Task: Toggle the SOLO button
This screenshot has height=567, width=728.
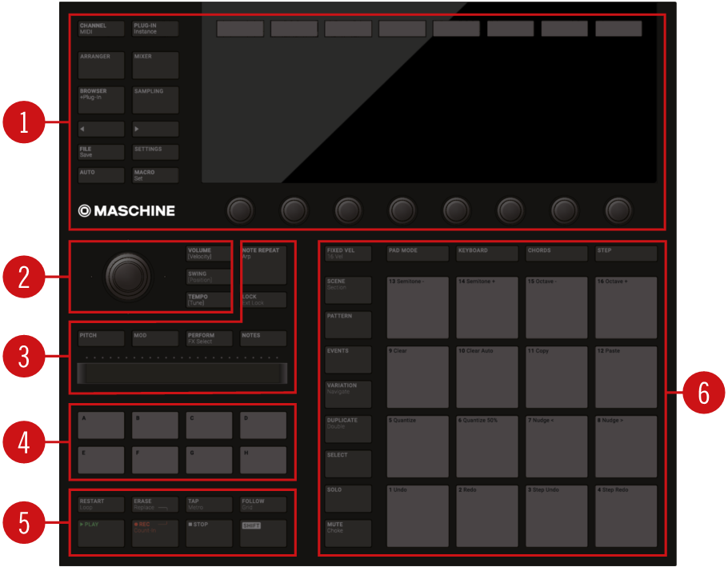Action: point(348,498)
